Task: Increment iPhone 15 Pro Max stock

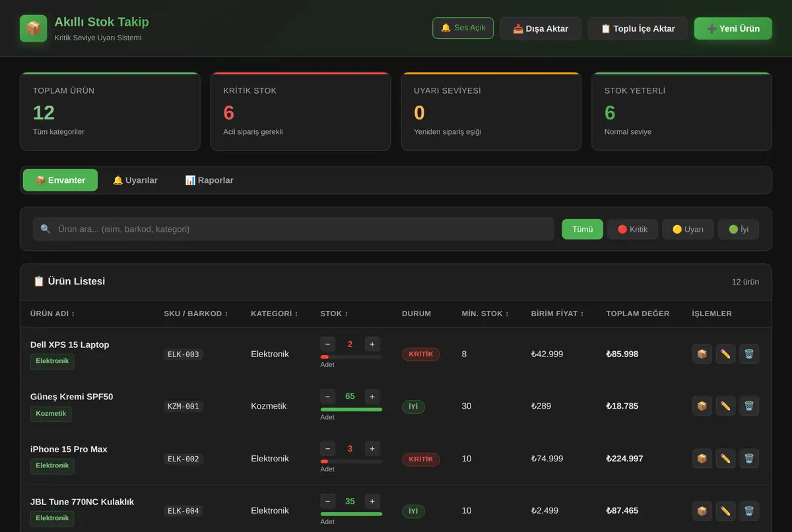Action: click(x=372, y=449)
